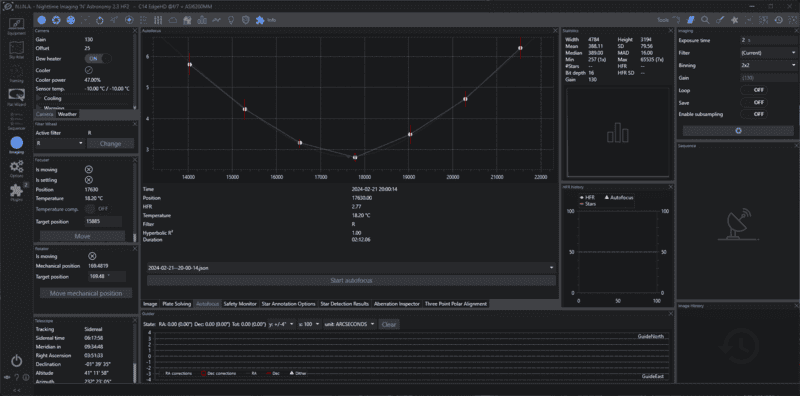Screen dimensions: 800x396
Task: Open the Framing assistant in sidebar
Action: [x=16, y=73]
